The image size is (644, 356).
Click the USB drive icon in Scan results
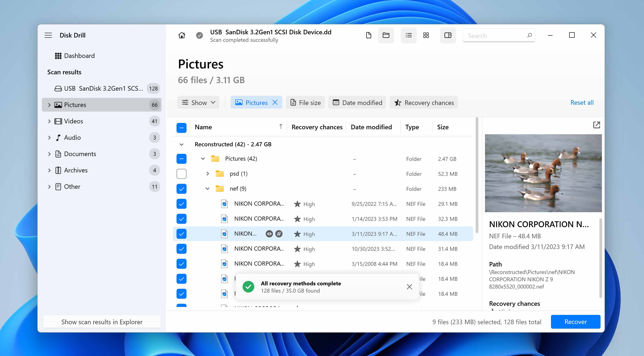pyautogui.click(x=58, y=88)
